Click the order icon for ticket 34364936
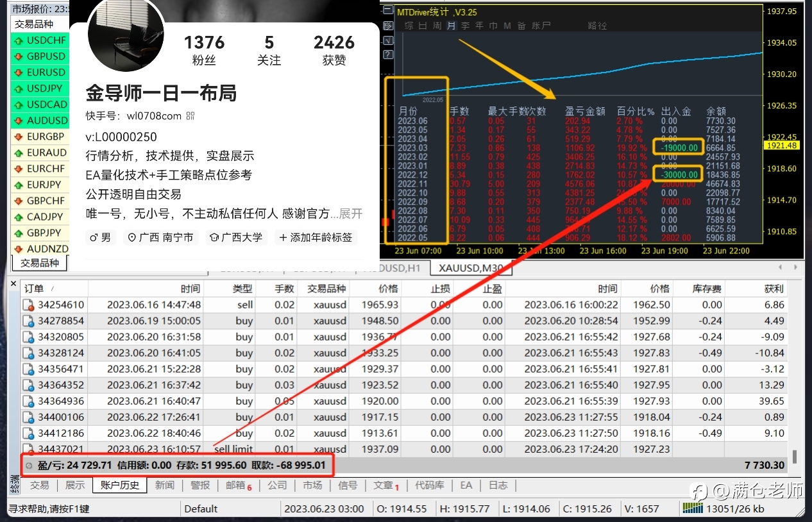812x522 pixels. tap(28, 401)
